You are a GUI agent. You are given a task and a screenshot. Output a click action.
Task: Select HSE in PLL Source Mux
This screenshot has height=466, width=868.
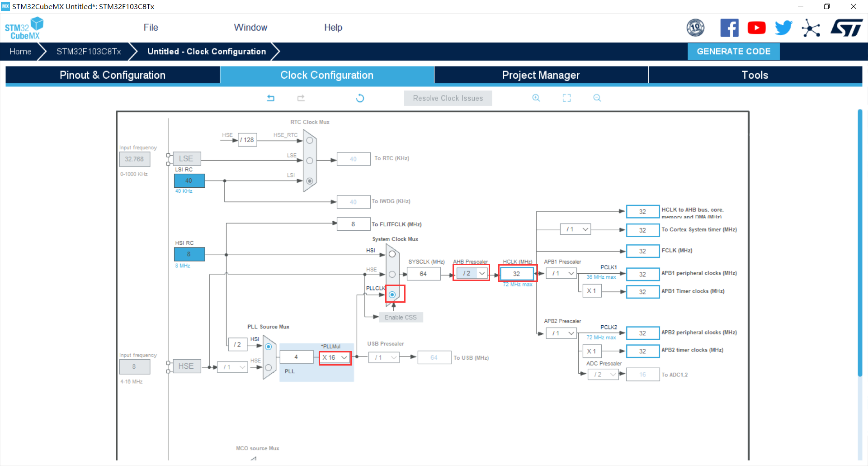[x=268, y=367]
